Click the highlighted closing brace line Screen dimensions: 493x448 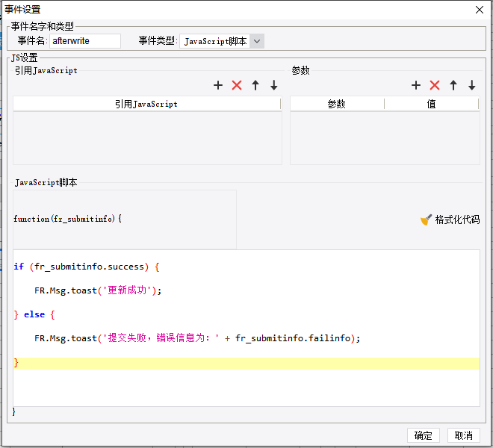[246, 363]
